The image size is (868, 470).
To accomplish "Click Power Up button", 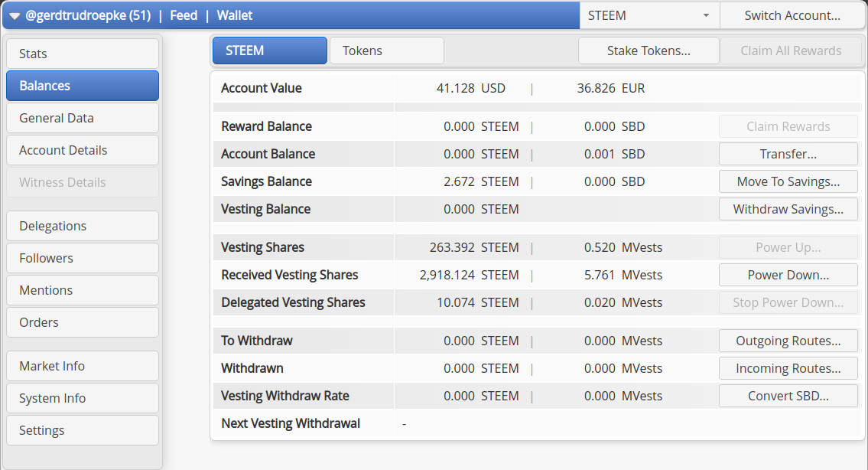I will click(788, 247).
